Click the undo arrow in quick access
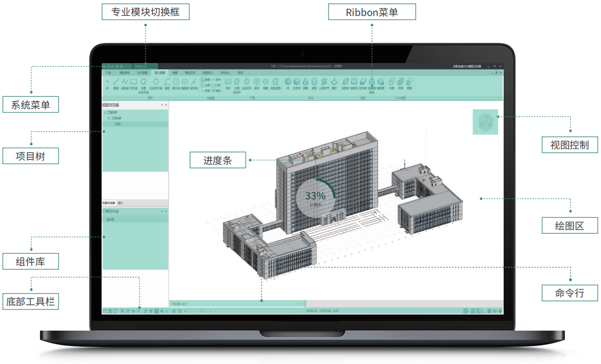This screenshot has width=601, height=364. coord(126,66)
